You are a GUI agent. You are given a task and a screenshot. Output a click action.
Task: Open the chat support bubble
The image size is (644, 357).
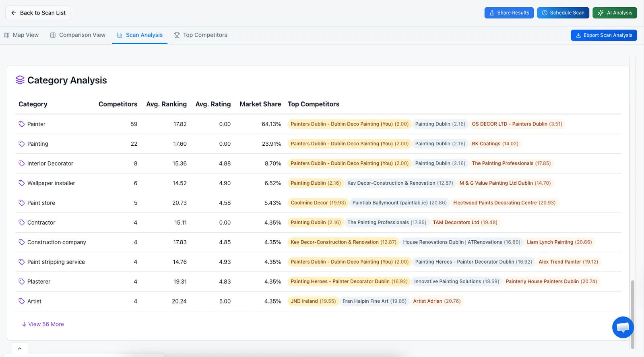coord(623,327)
